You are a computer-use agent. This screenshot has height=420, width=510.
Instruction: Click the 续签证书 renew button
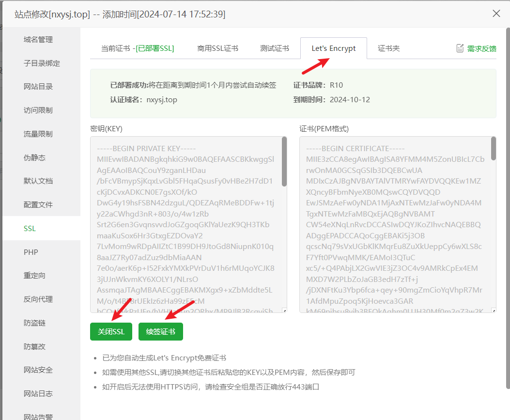tap(161, 331)
